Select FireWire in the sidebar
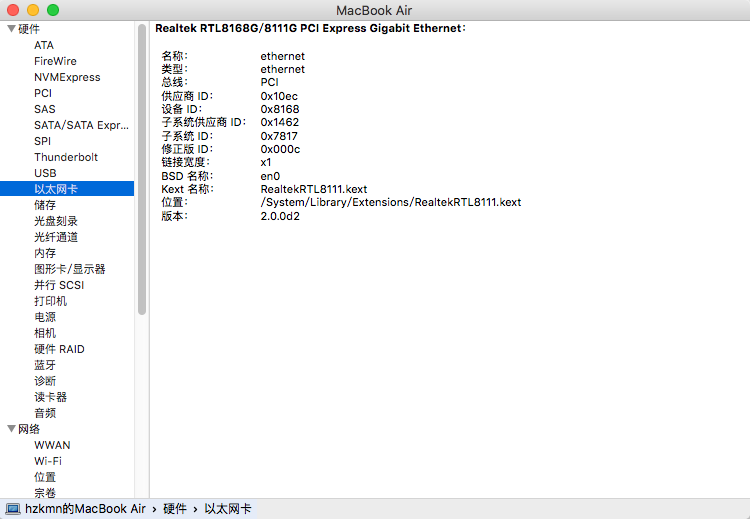Viewport: 750px width, 519px height. 55,61
